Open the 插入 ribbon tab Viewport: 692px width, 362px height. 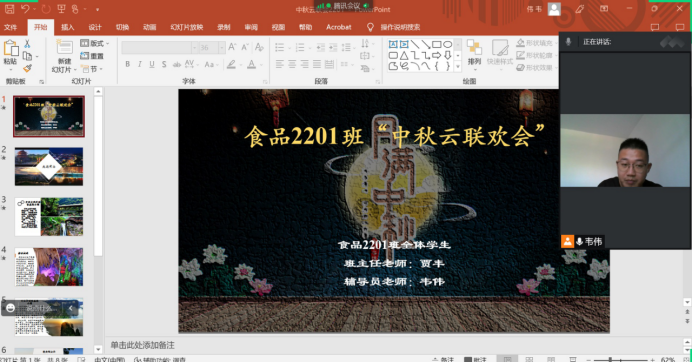67,27
